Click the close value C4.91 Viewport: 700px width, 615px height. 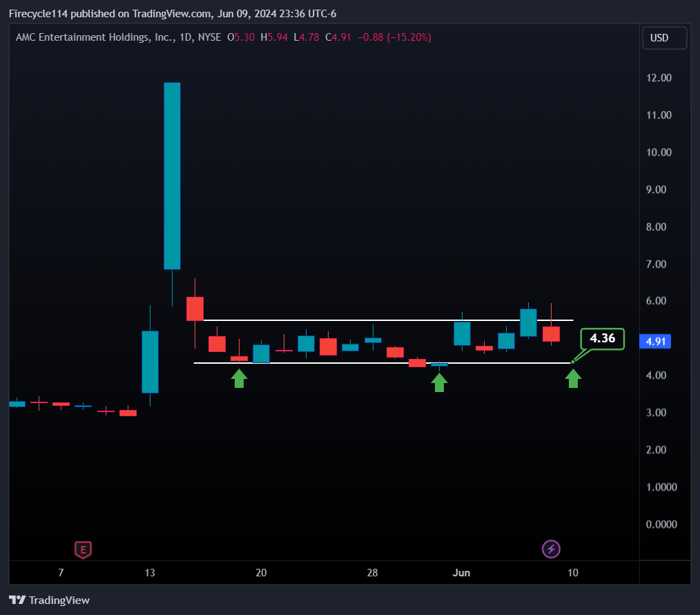pyautogui.click(x=338, y=37)
